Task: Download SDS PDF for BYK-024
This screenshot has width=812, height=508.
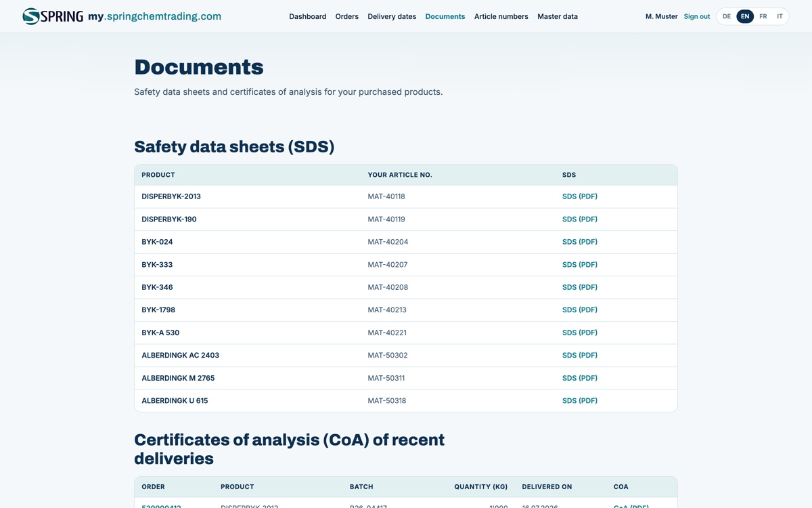Action: tap(580, 242)
